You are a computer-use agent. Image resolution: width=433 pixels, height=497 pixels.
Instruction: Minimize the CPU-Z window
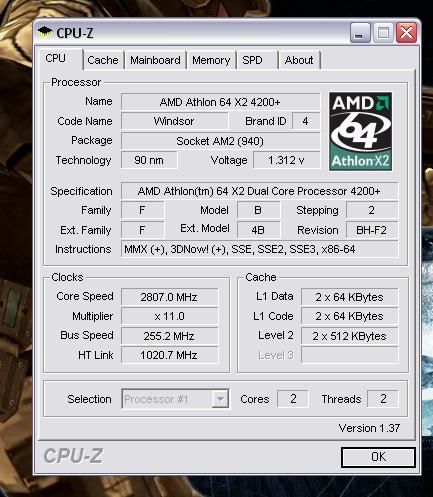coord(360,33)
